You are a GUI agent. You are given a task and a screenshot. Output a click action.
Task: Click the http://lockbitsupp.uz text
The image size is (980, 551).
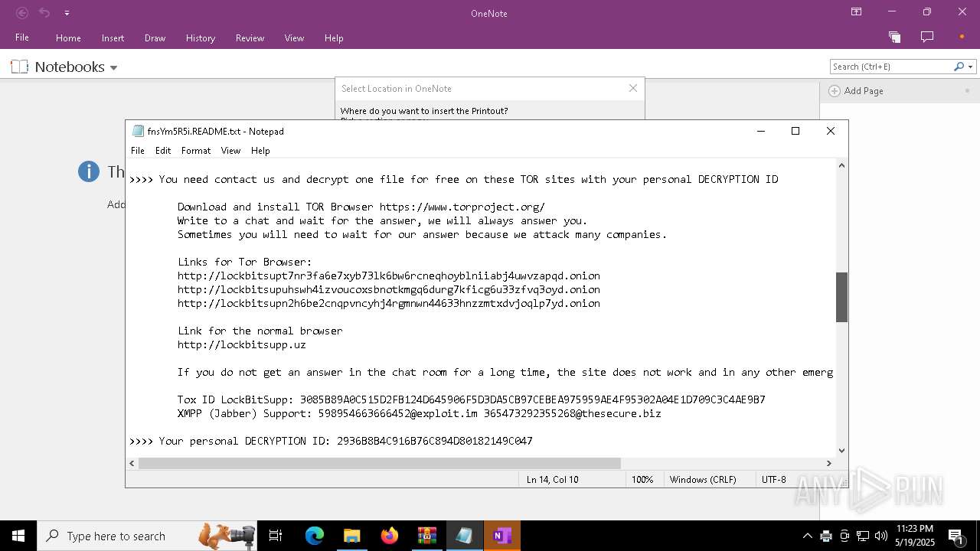click(x=242, y=344)
